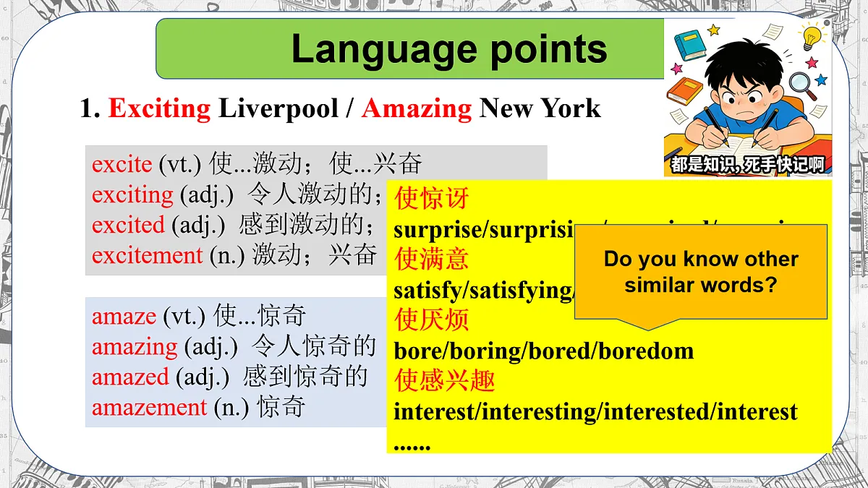Image resolution: width=868 pixels, height=488 pixels.
Task: Click the line "excitement (n.) 激动；兴奋"
Action: [234, 255]
